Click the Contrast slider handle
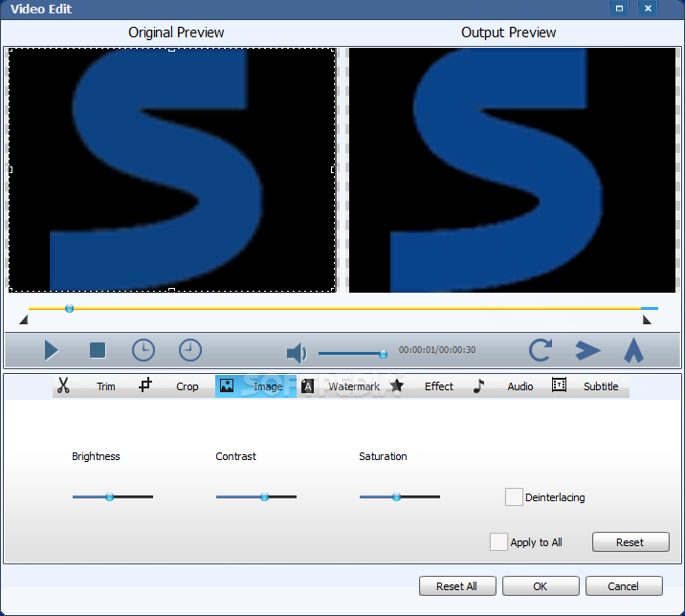The image size is (685, 616). tap(264, 496)
